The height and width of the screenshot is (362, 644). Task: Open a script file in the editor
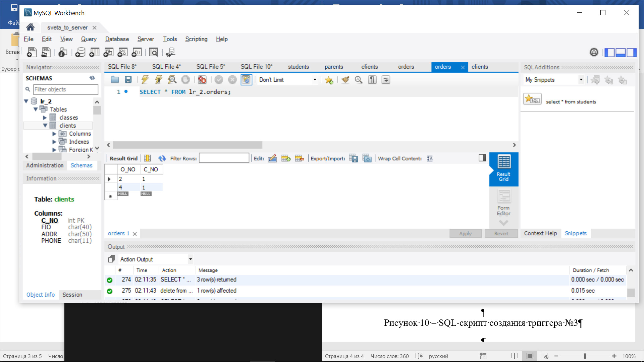(x=115, y=80)
